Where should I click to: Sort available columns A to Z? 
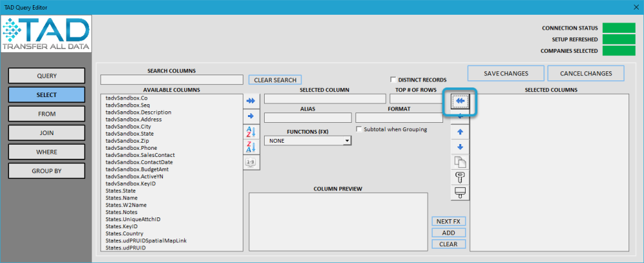(x=251, y=132)
